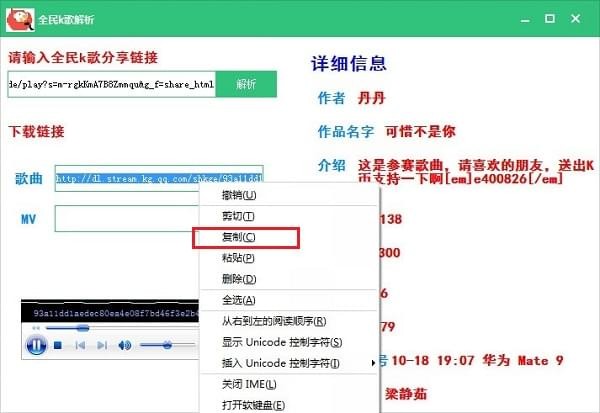Choose 撤销(U) from the context menu
600x413 pixels.
289,195
